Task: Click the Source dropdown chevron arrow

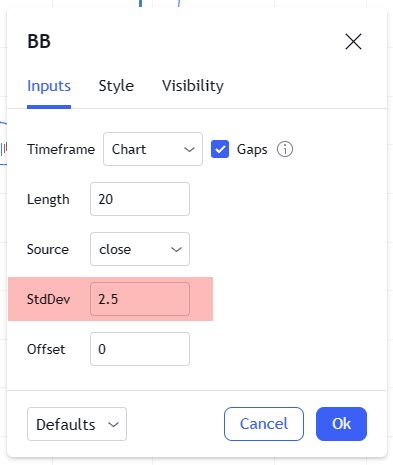Action: tap(176, 249)
